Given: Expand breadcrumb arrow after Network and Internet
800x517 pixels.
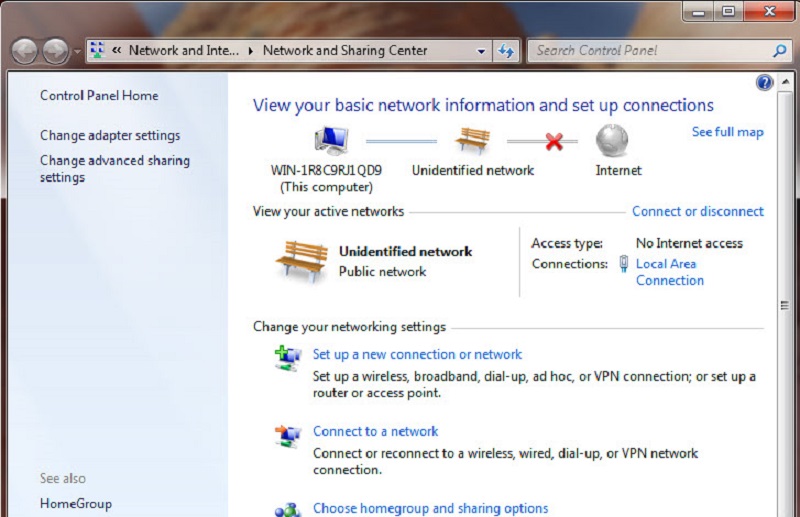Looking at the screenshot, I should pyautogui.click(x=251, y=51).
